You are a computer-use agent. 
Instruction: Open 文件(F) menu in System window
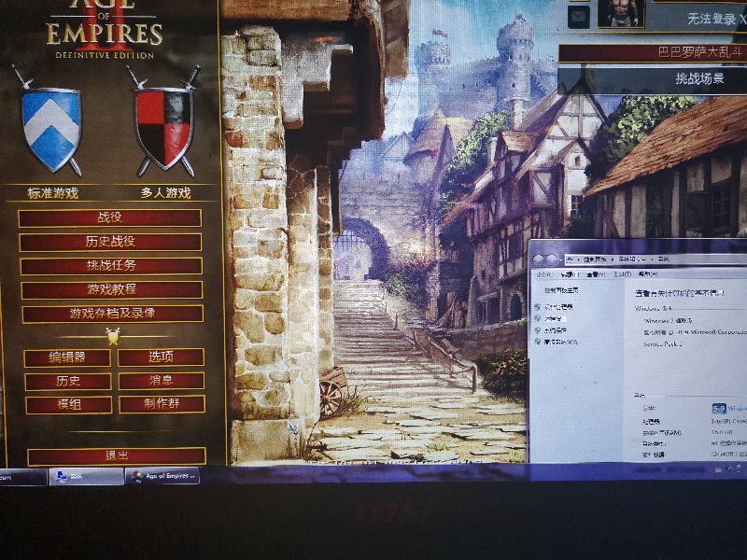544,274
